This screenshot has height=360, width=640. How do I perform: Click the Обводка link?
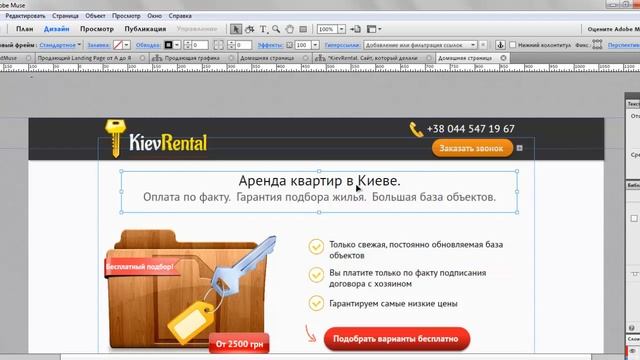coord(148,45)
